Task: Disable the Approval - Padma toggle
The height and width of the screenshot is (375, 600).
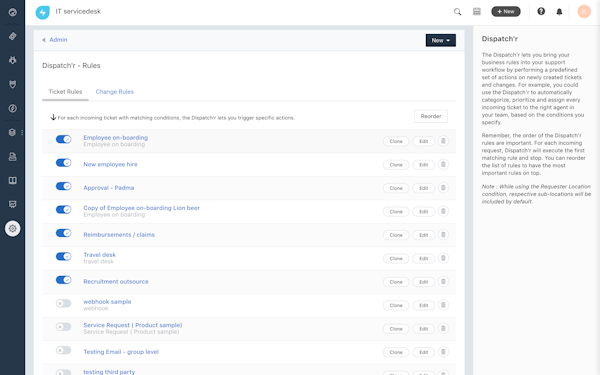Action: coord(64,186)
